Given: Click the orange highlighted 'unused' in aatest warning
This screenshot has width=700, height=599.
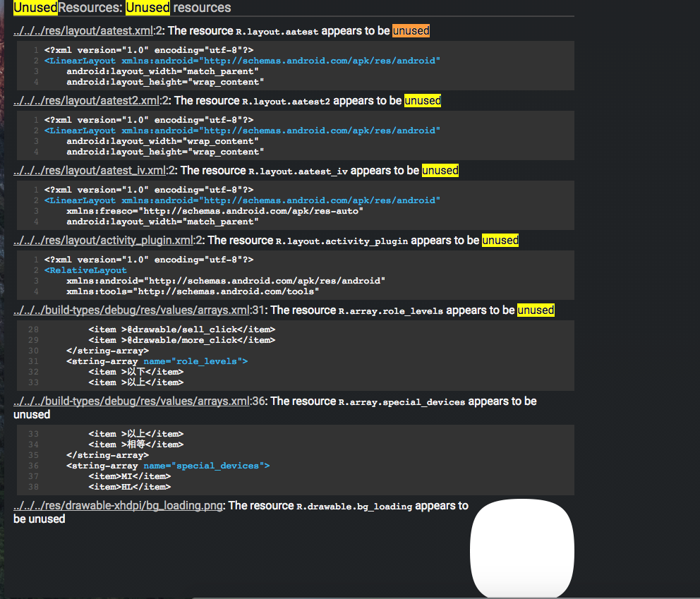Looking at the screenshot, I should (x=411, y=31).
